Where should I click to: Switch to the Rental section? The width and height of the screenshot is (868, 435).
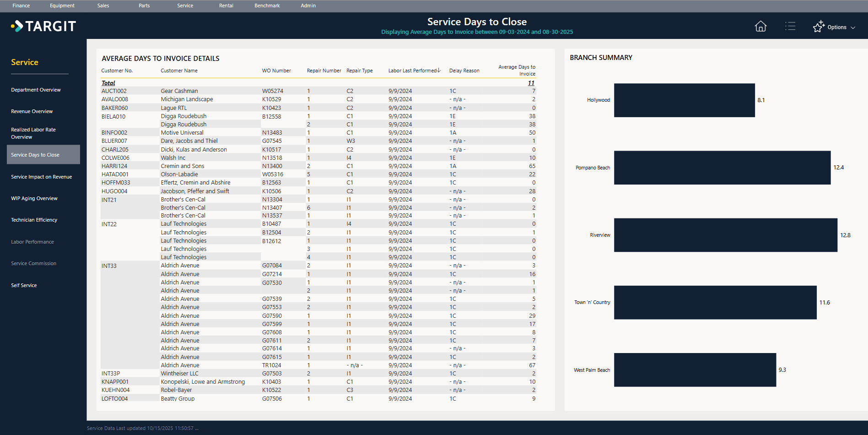(x=226, y=5)
